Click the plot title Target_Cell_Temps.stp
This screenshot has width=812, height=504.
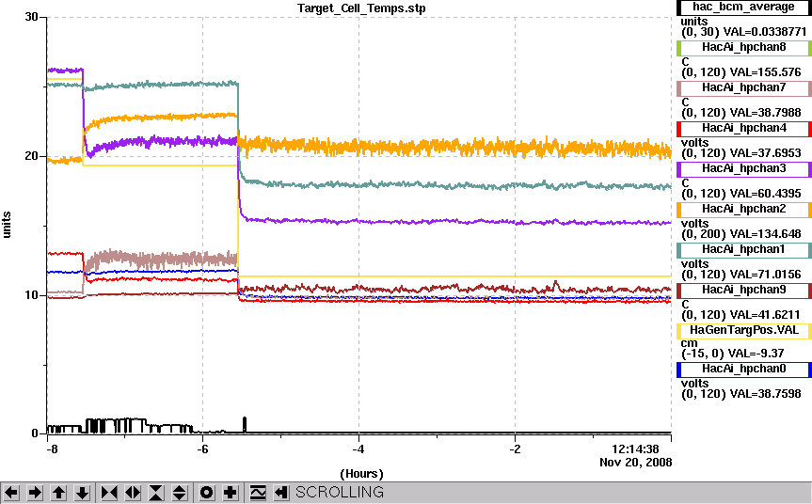tap(361, 8)
